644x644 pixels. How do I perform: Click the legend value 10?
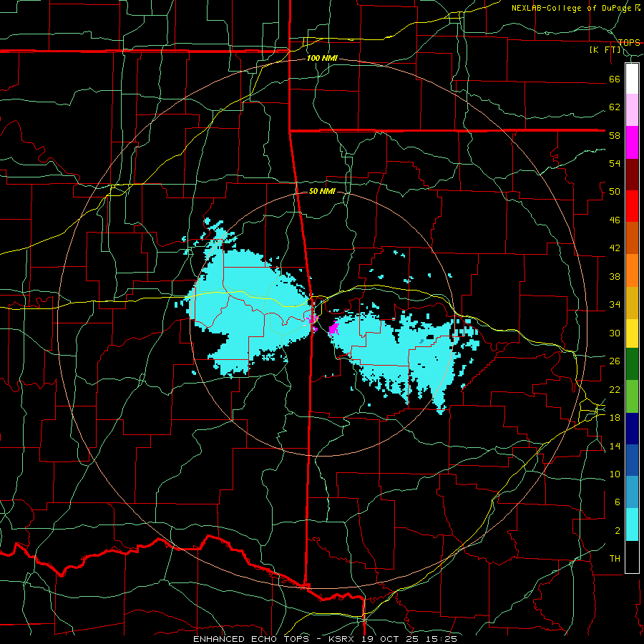coord(615,474)
